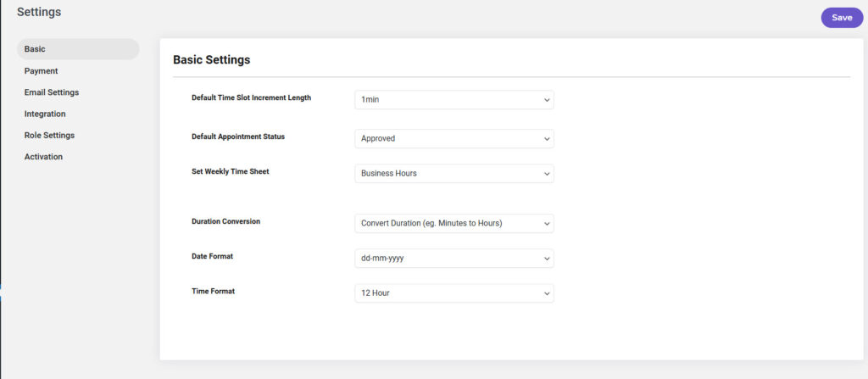Screen dimensions: 868x379
Task: Click chevron on Convert Duration selector
Action: (547, 224)
